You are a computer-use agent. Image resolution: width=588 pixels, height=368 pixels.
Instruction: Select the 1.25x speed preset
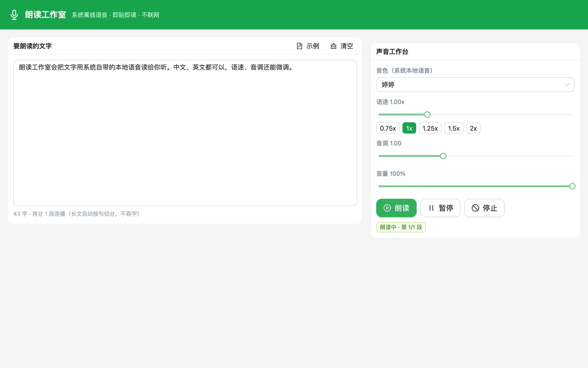click(x=430, y=128)
